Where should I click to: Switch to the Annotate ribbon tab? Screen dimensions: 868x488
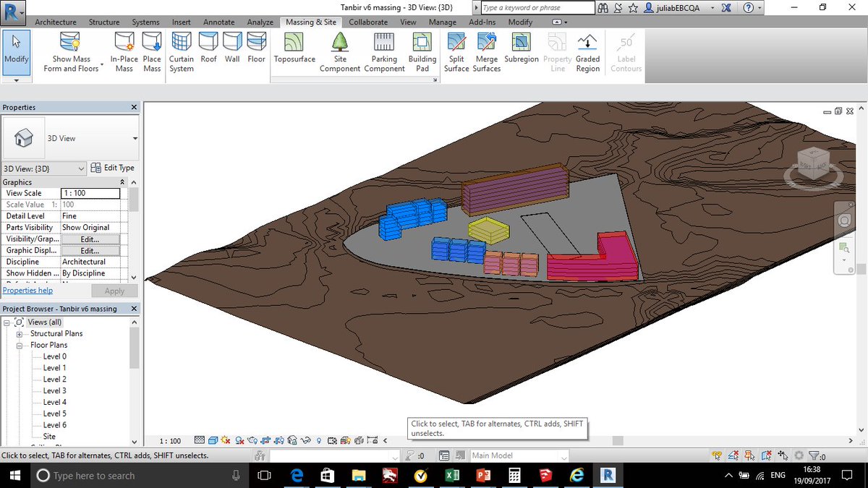click(218, 22)
